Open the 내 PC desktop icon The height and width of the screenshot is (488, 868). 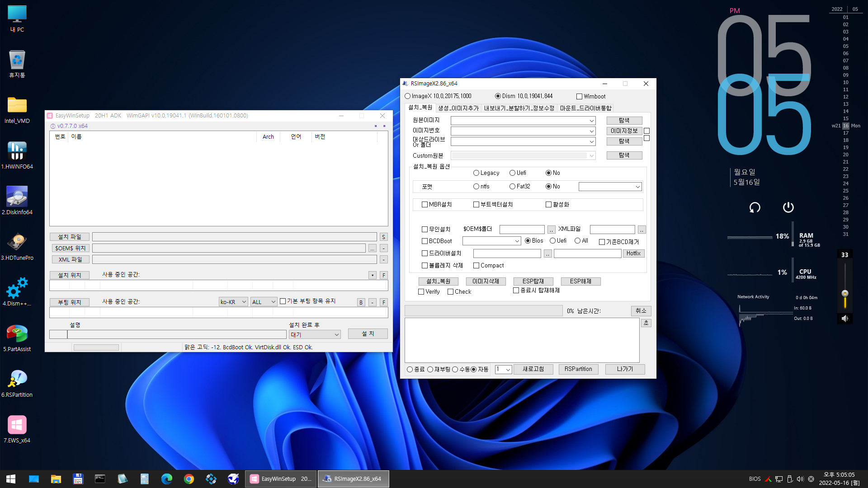pos(17,19)
